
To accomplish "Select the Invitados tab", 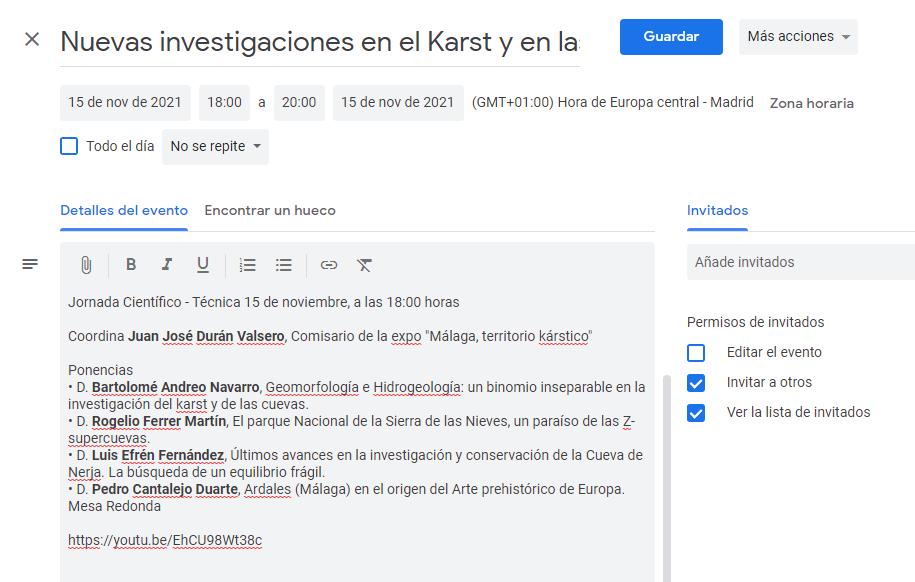I will (717, 211).
